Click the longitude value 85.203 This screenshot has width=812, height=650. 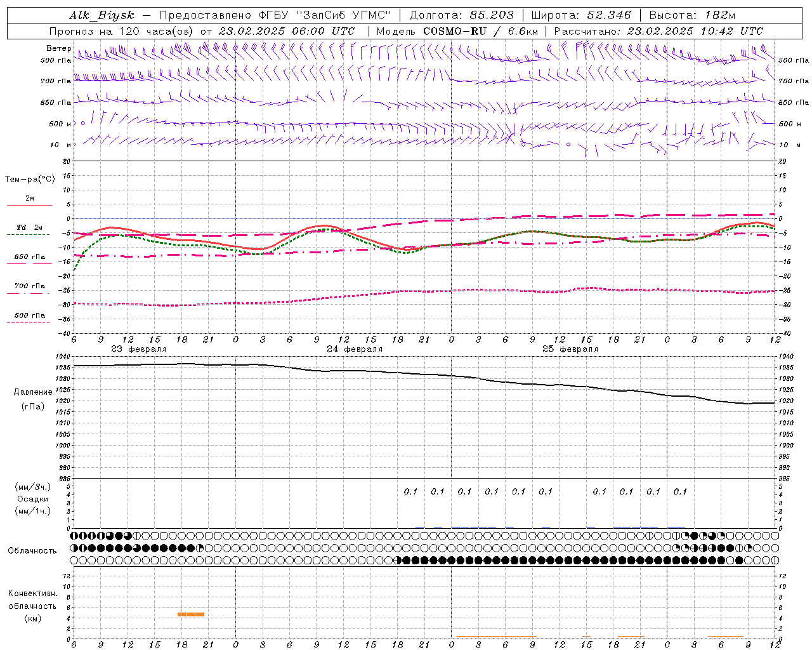tap(492, 16)
